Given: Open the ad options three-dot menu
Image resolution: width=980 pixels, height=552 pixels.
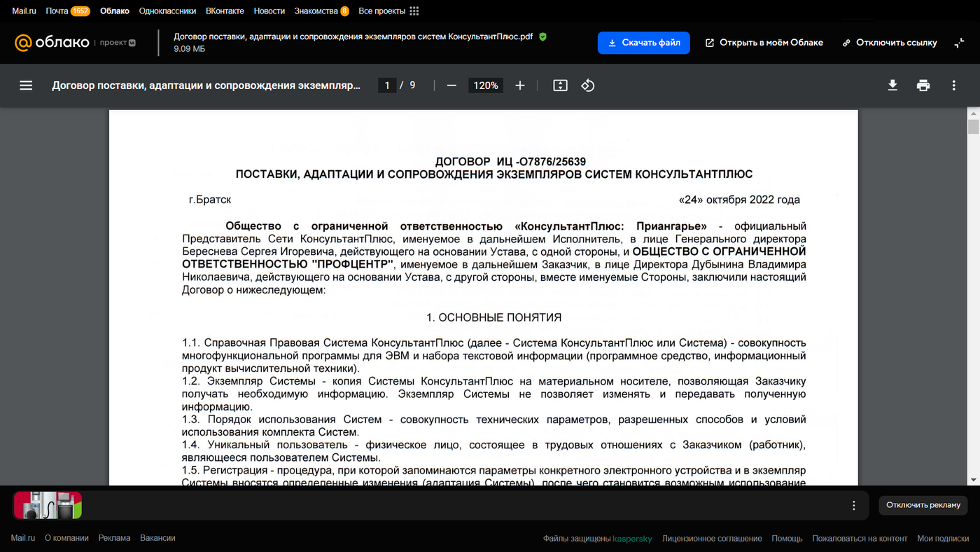Looking at the screenshot, I should click(x=853, y=505).
